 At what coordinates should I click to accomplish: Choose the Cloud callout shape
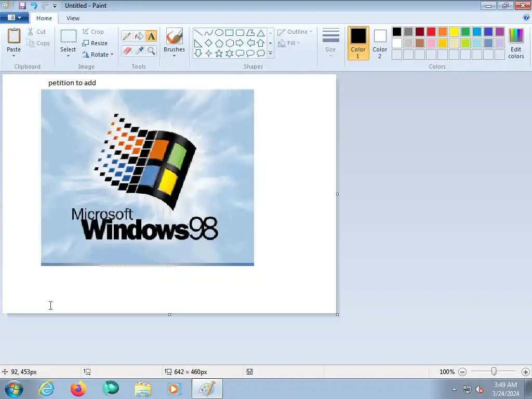click(261, 54)
